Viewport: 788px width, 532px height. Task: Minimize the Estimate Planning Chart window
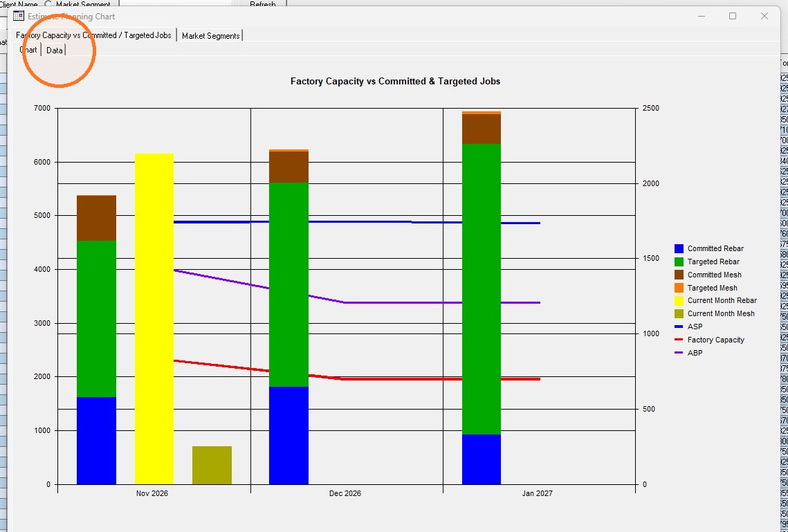(x=702, y=16)
